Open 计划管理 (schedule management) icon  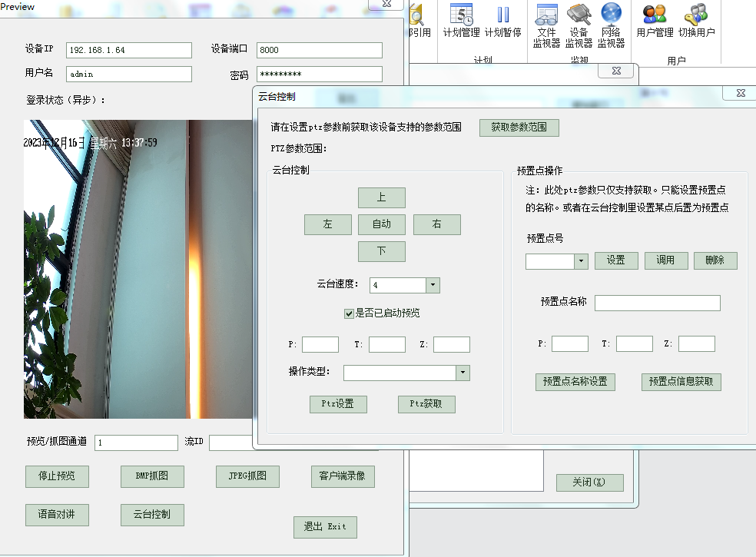coord(461,21)
